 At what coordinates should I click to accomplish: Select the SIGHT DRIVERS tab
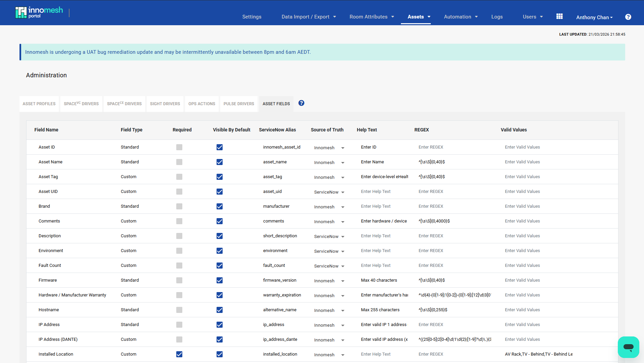pos(165,104)
